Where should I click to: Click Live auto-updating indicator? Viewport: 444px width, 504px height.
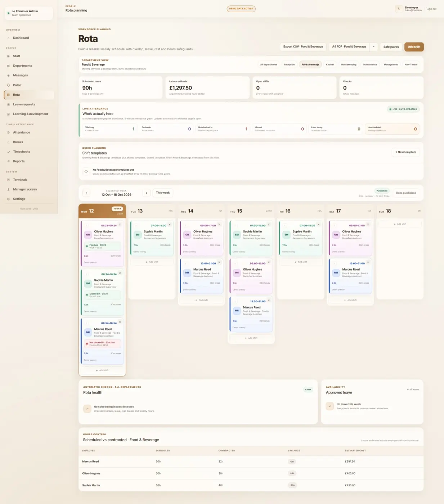coord(403,109)
